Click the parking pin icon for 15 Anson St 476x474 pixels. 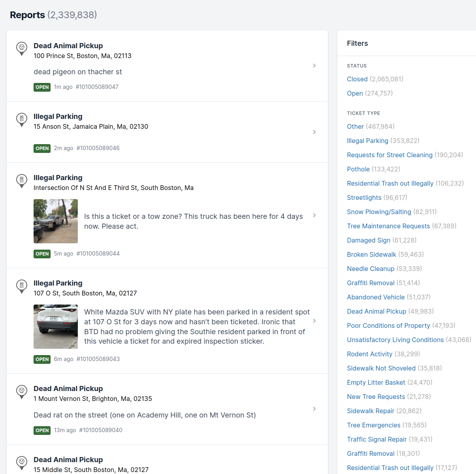[x=22, y=119]
